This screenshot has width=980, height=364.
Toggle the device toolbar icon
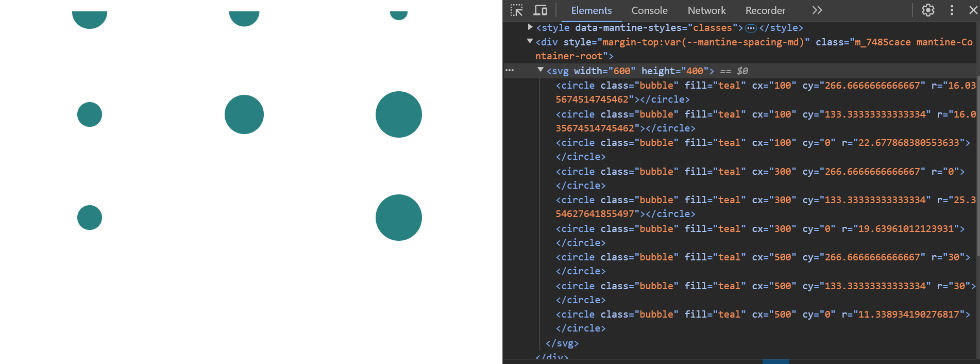pyautogui.click(x=540, y=10)
